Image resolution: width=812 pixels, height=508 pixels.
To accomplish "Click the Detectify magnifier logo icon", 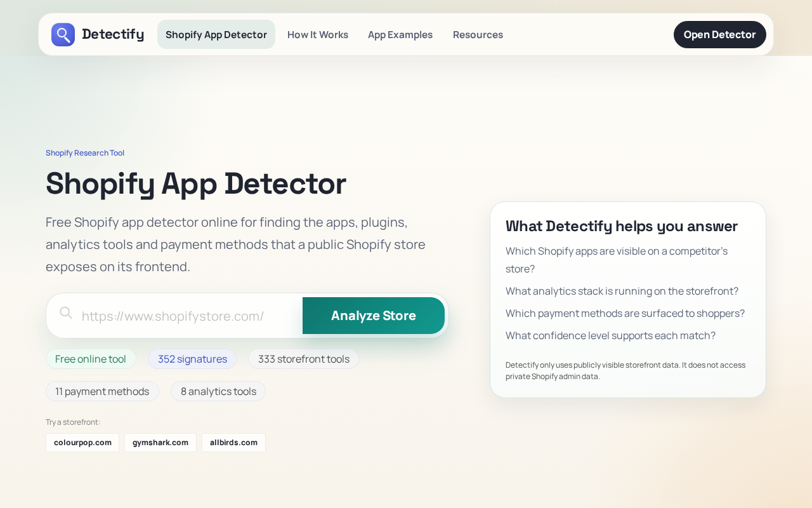I will (x=63, y=34).
